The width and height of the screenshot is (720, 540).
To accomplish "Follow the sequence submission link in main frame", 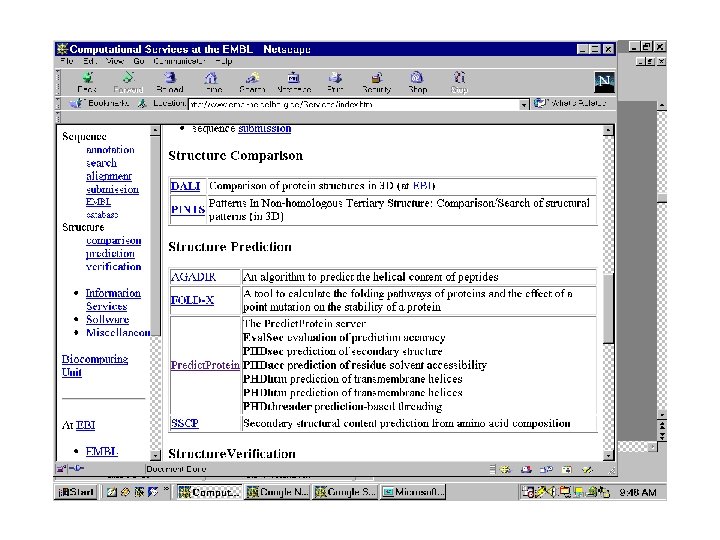I will tap(264, 129).
